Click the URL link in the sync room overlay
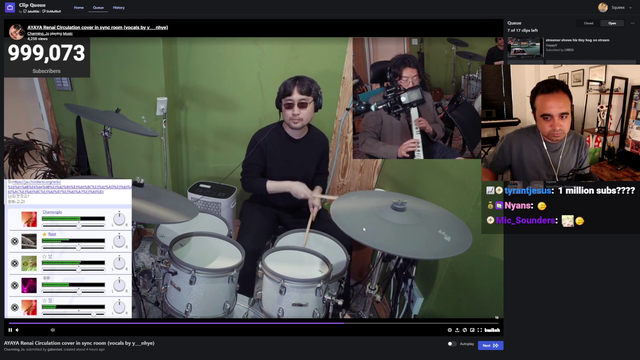640x360 pixels. 69,187
